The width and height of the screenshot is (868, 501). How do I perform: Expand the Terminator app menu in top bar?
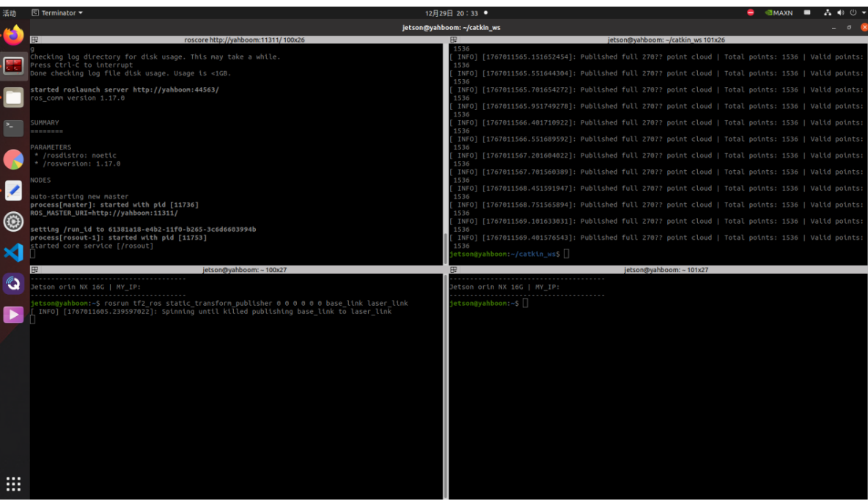point(57,12)
